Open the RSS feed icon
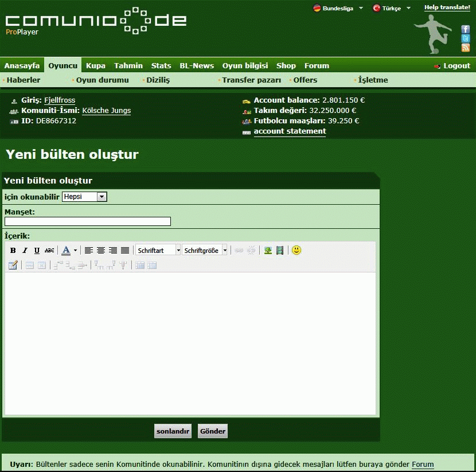Screen dimensions: 476x472 (466, 48)
